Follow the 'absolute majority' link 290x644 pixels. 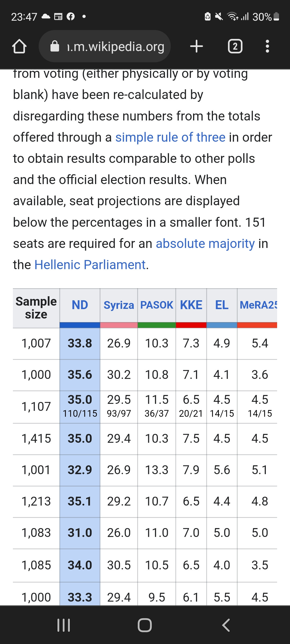point(205,244)
